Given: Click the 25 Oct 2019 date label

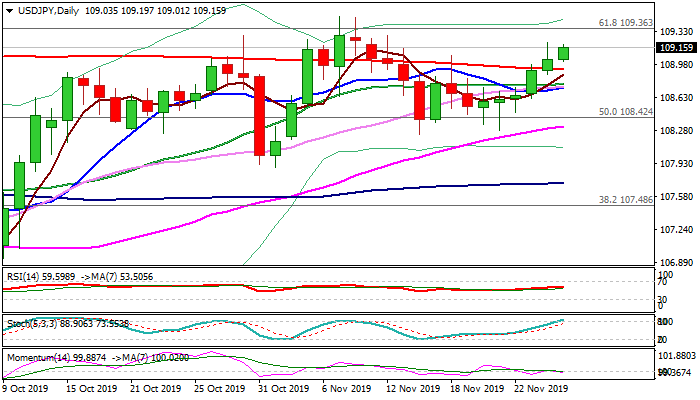Looking at the screenshot, I should point(220,388).
